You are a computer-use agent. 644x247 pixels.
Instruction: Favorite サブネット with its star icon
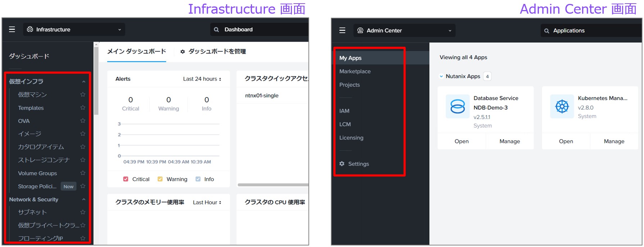pyautogui.click(x=83, y=212)
